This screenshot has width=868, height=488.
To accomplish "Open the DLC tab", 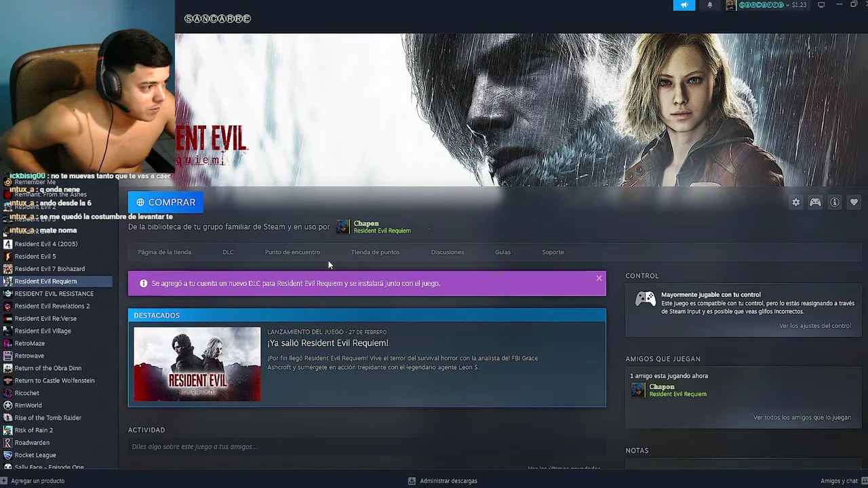I will [x=229, y=252].
